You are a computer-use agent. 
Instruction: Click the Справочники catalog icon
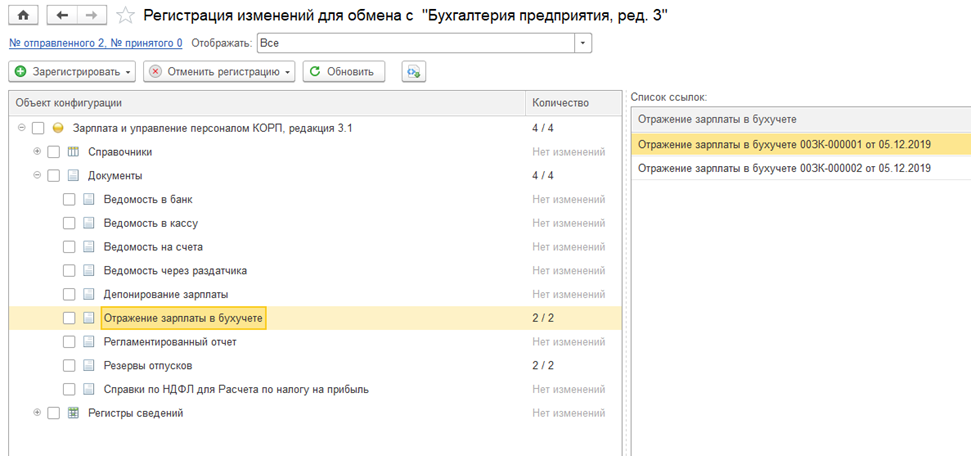73,152
